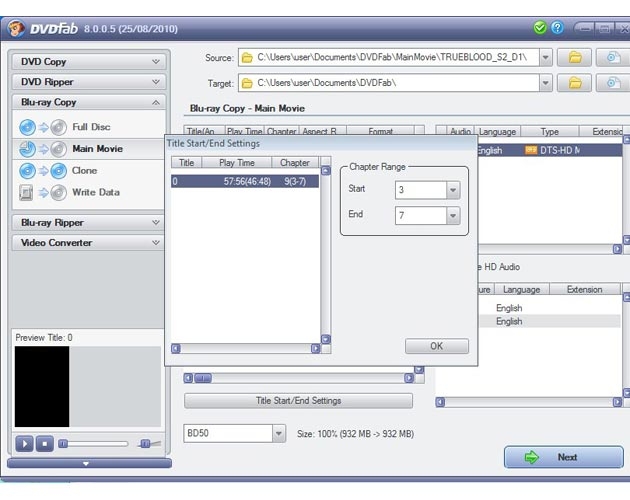Click dialog list horizontal scrollbar right arrow
This screenshot has height=500, width=630.
316,348
